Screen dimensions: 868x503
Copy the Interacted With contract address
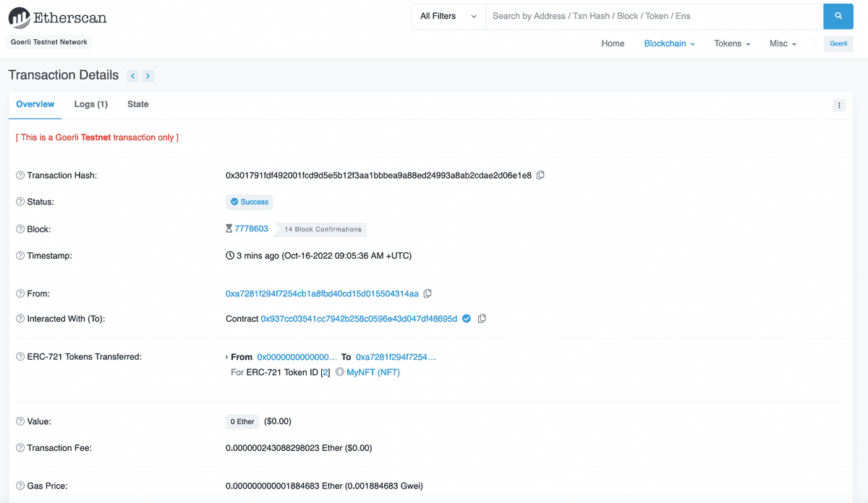point(482,318)
